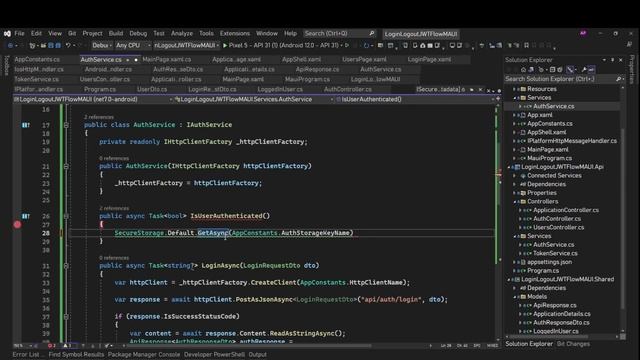
Task: Expand the Resources folder in Solution Explorer
Action: point(515,89)
